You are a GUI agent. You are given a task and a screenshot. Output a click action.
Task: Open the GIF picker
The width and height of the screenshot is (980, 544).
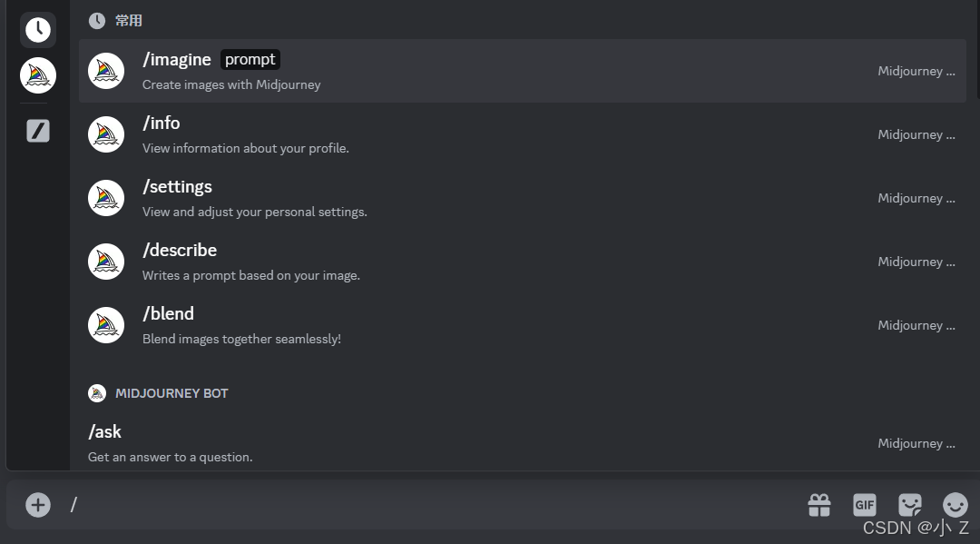click(865, 505)
